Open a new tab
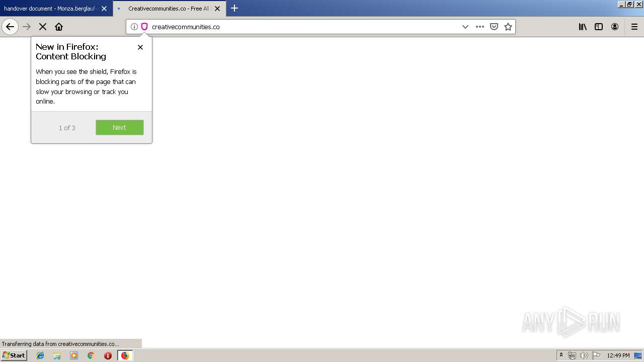 [234, 8]
